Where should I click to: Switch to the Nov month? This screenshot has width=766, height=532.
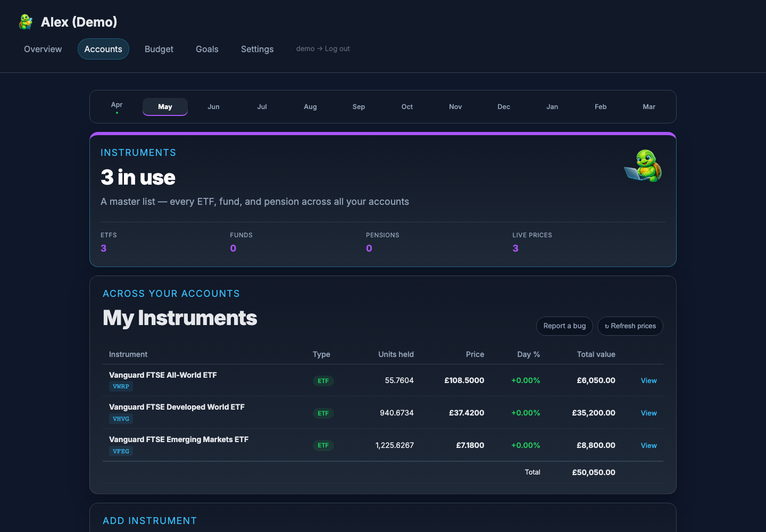[455, 106]
